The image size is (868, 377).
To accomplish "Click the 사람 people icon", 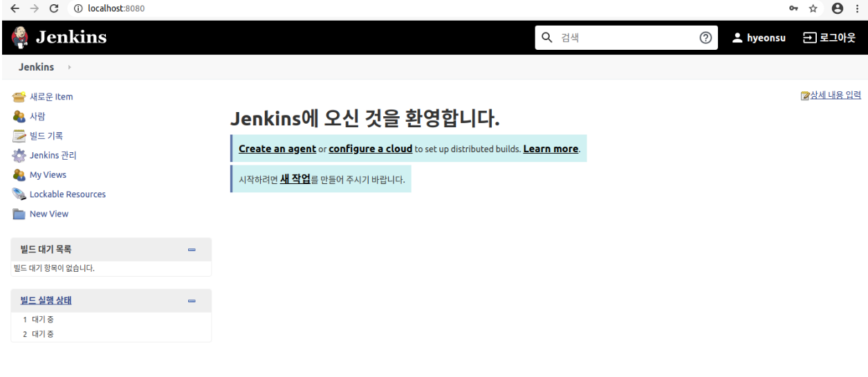I will (19, 116).
